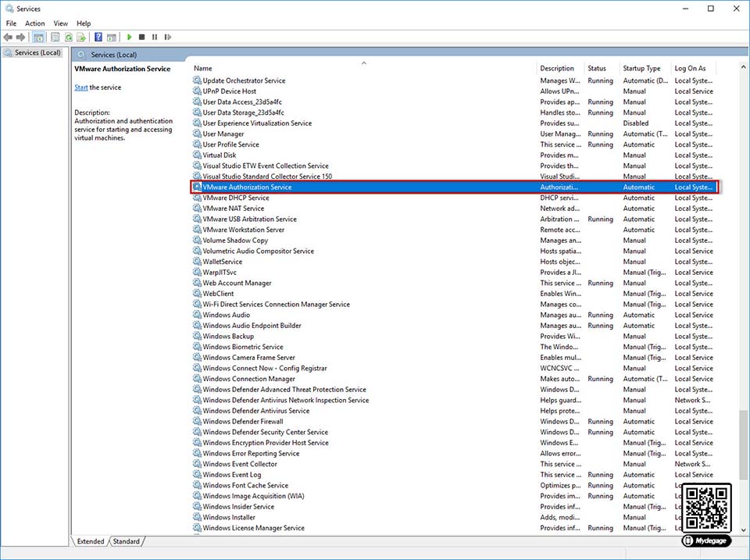Screen dimensions: 750x560
Task: Select Windows License Manager Service
Action: click(455, 527)
